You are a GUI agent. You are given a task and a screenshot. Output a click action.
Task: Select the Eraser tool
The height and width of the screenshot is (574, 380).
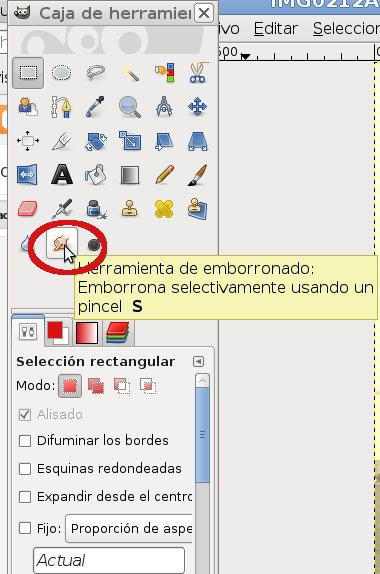tap(28, 209)
